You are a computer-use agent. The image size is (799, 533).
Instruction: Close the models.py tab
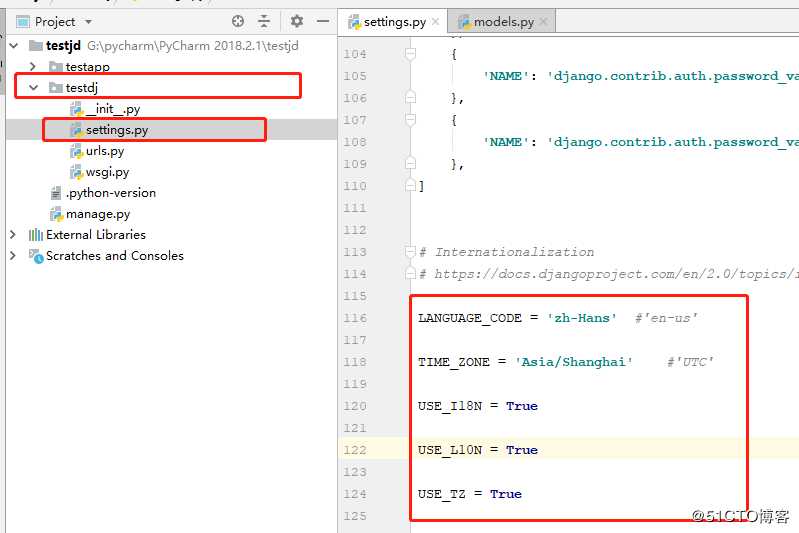(x=544, y=21)
